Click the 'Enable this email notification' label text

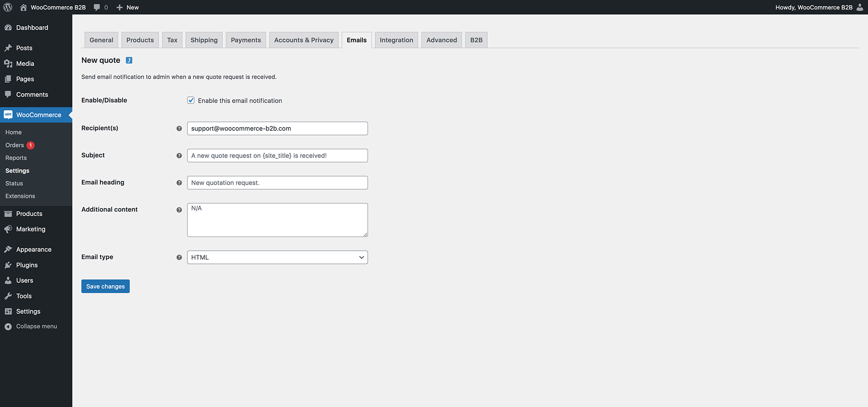coord(240,101)
